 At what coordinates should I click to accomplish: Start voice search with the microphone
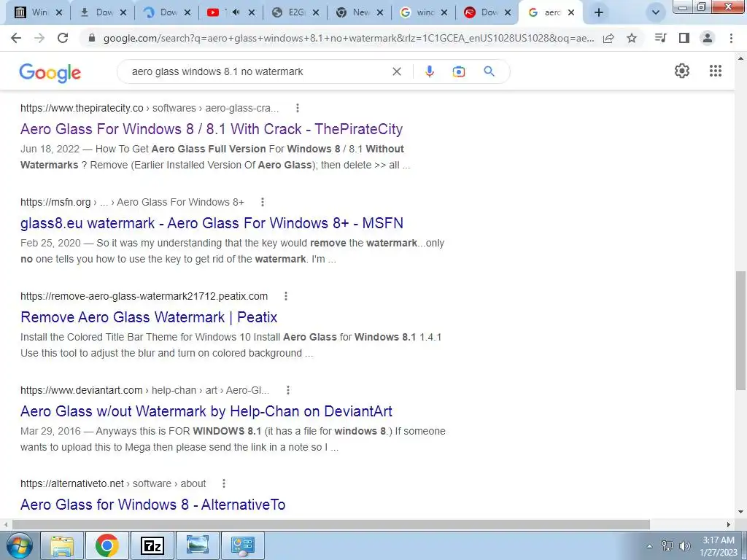point(429,71)
